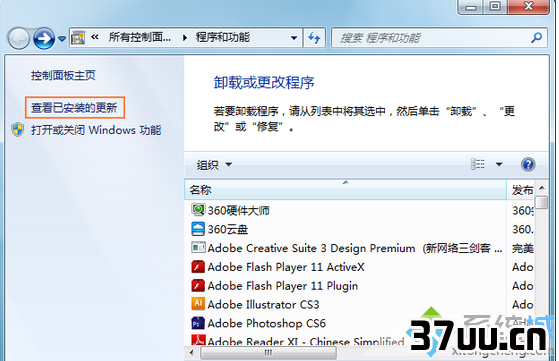Select Adobe Creative Suite 3 Design Premium entry
The height and width of the screenshot is (361, 559).
click(355, 248)
